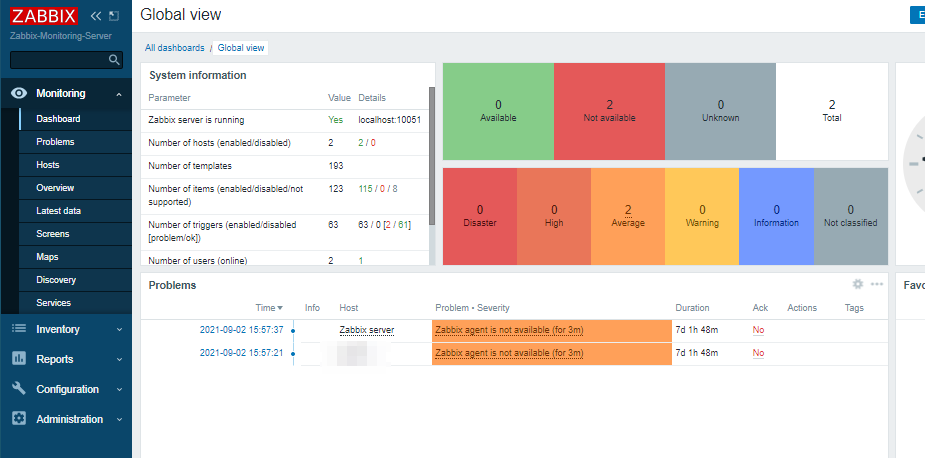Click the Not classified severity tile
The height and width of the screenshot is (458, 925).
pyautogui.click(x=851, y=217)
